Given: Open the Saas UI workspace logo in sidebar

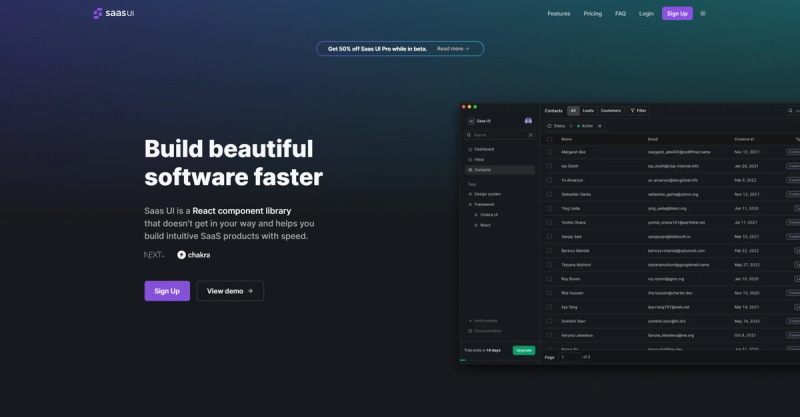Looking at the screenshot, I should (x=471, y=121).
